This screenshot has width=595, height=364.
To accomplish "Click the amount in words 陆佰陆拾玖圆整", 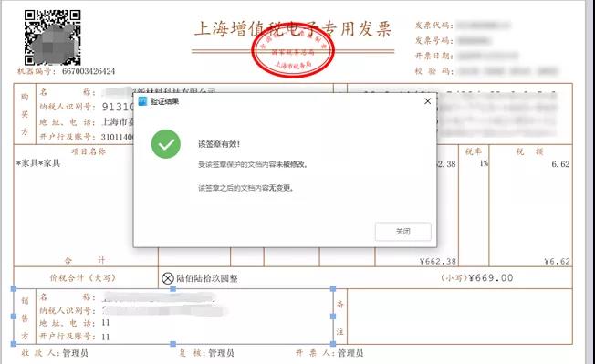I will coord(207,278).
